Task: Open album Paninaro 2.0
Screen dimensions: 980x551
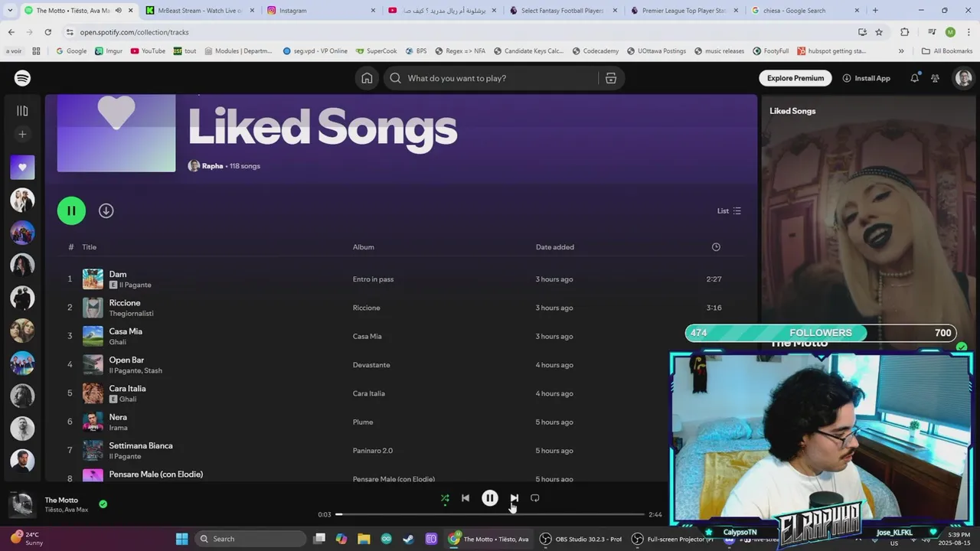Action: coord(372,451)
